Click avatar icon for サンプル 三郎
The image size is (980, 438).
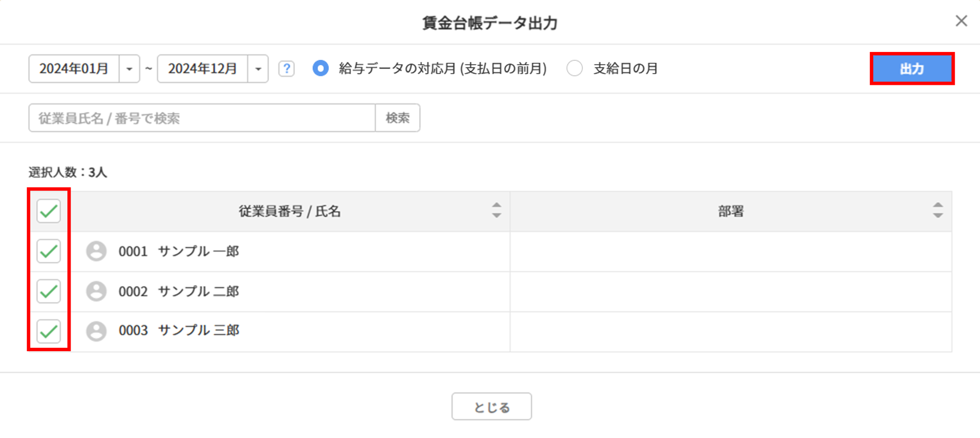pos(97,331)
